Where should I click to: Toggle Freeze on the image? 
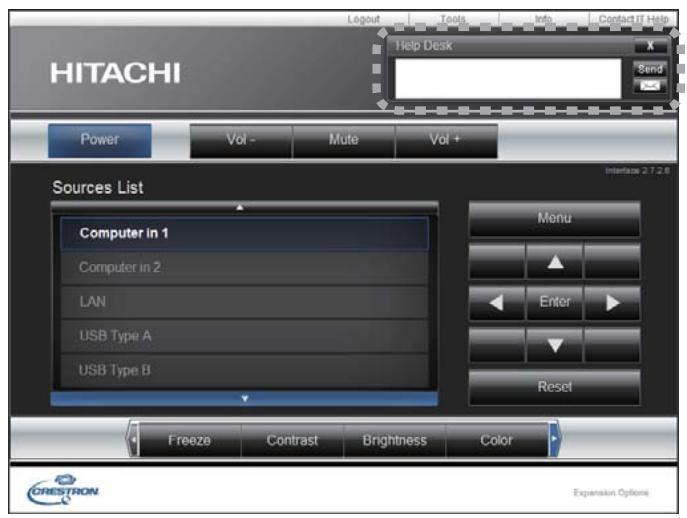(x=190, y=440)
